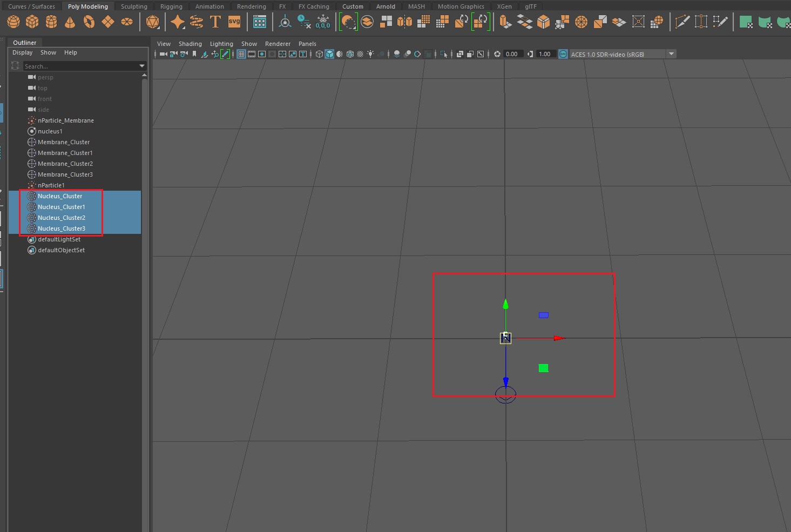The height and width of the screenshot is (532, 791).
Task: Click the Select Camera viewport icon
Action: (x=163, y=54)
